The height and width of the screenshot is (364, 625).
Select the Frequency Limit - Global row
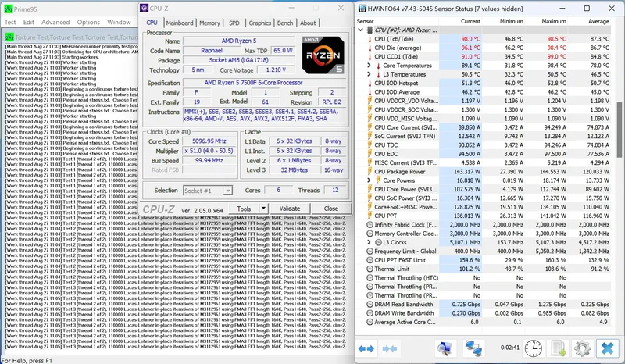tap(483, 252)
